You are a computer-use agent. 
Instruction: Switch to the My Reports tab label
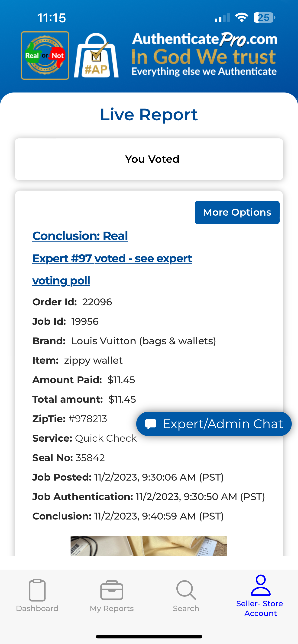pyautogui.click(x=112, y=608)
